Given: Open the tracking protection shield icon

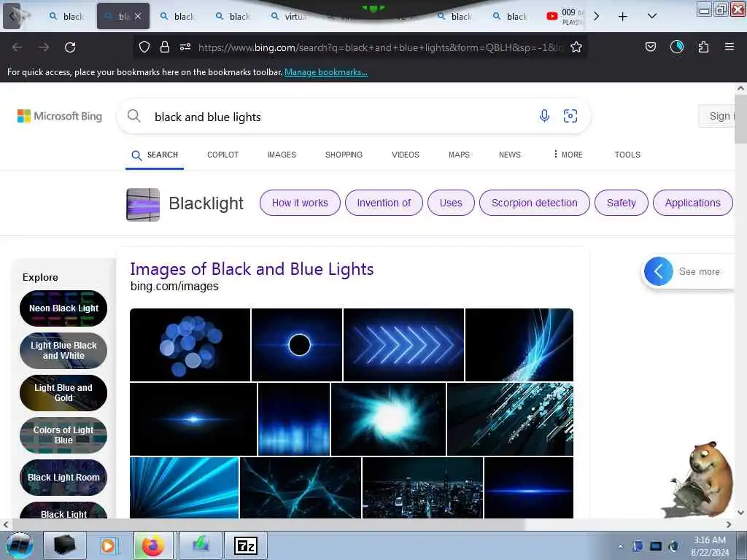Looking at the screenshot, I should 144,47.
